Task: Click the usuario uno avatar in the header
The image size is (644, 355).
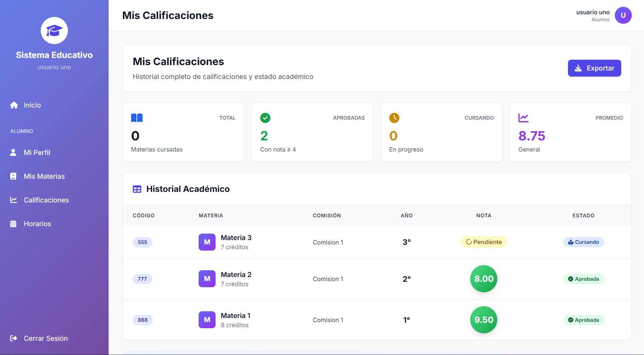Action: pyautogui.click(x=624, y=15)
